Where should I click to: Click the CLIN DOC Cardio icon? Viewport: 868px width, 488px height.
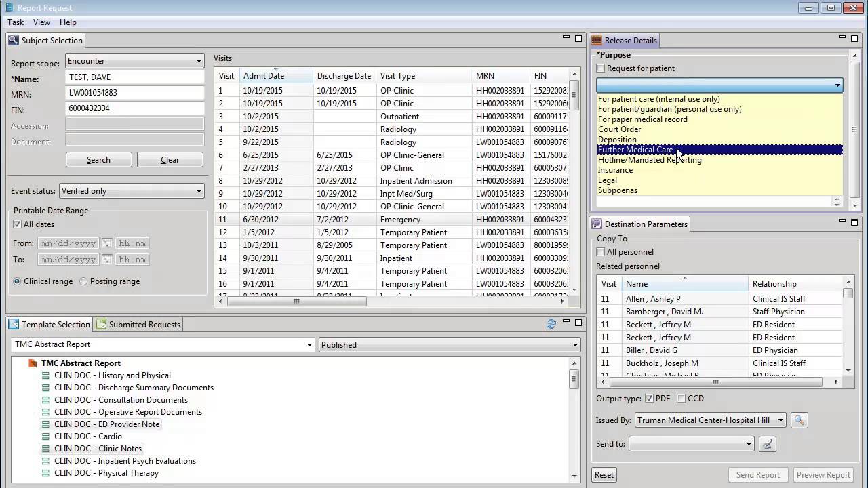(45, 436)
